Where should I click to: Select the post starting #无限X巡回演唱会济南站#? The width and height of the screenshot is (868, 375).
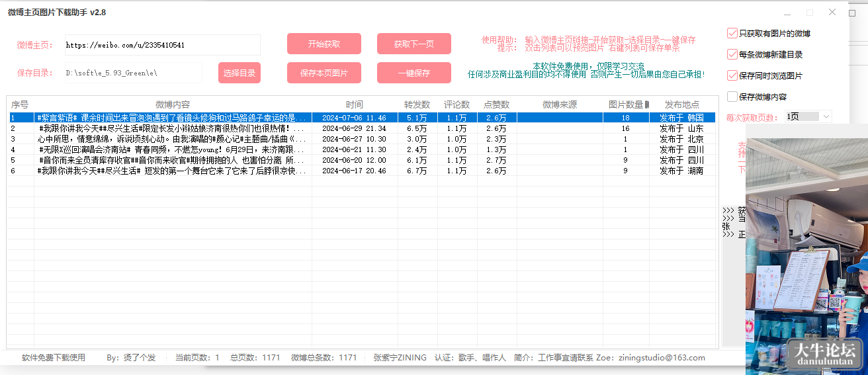(173, 149)
